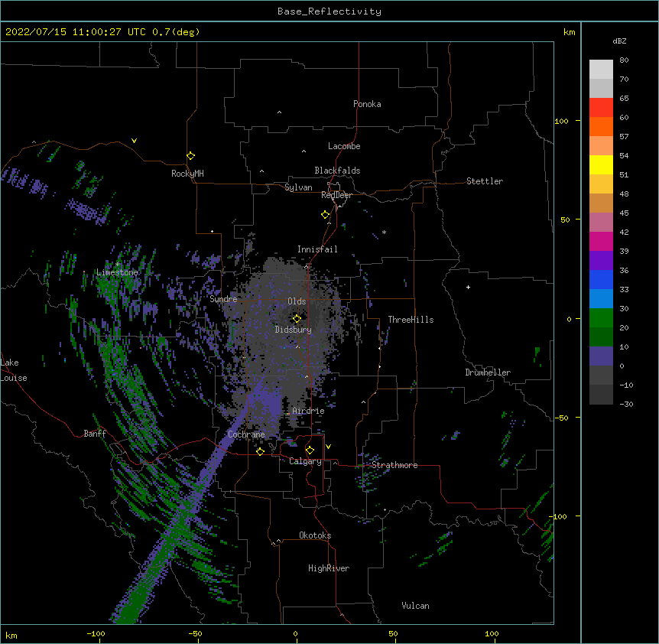The image size is (659, 644).
Task: Pick the red 65 dBZ legend swatch
Action: [601, 107]
